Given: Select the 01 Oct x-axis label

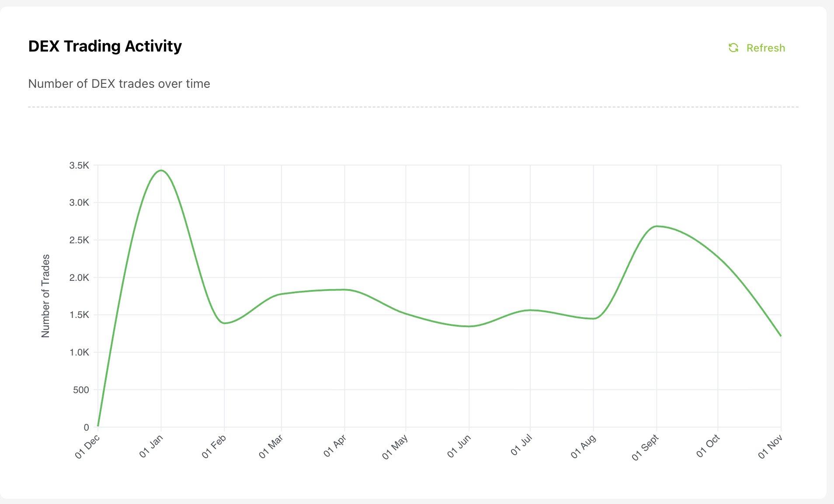Looking at the screenshot, I should pyautogui.click(x=708, y=446).
